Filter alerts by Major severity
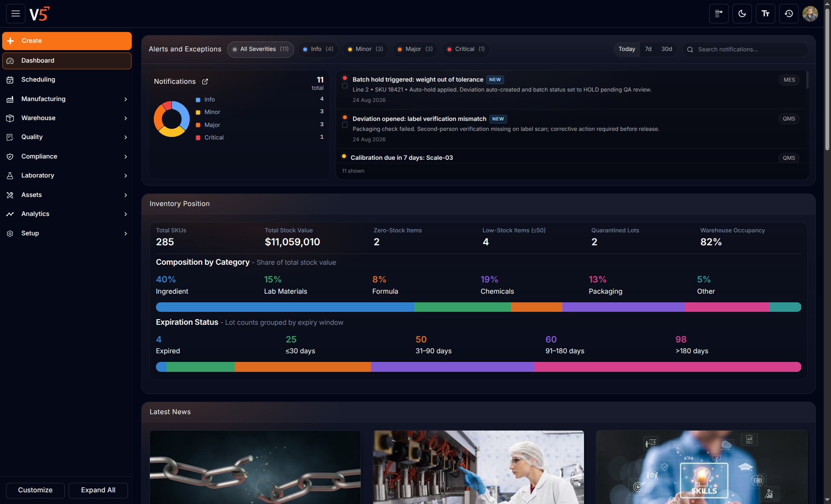Image resolution: width=831 pixels, height=504 pixels. 415,49
